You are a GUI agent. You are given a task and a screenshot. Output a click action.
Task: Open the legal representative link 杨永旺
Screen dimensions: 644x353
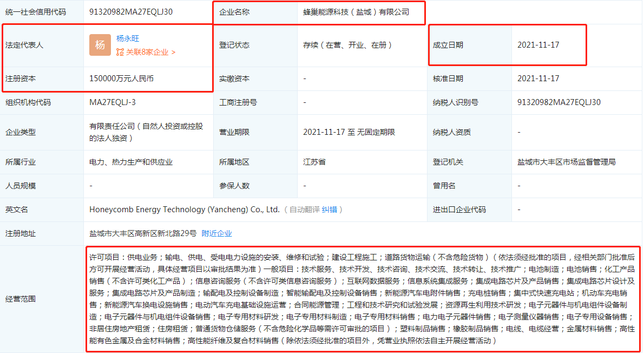click(128, 38)
